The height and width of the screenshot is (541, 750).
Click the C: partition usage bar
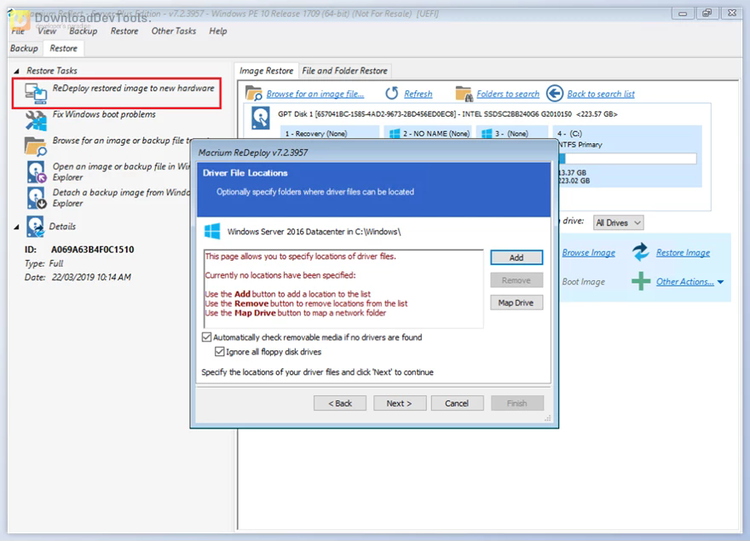pos(627,159)
